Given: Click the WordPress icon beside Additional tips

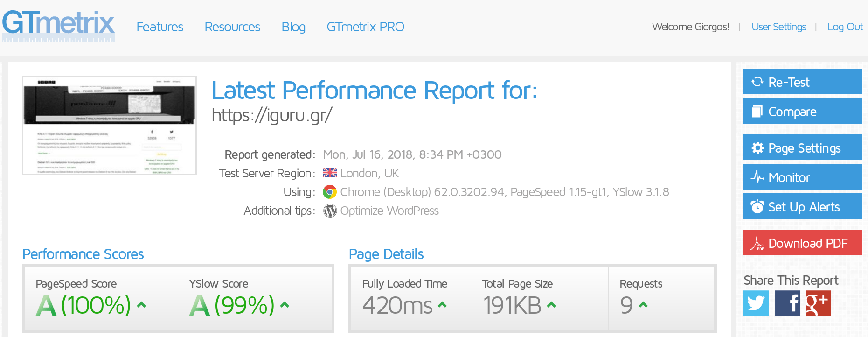Looking at the screenshot, I should point(330,211).
